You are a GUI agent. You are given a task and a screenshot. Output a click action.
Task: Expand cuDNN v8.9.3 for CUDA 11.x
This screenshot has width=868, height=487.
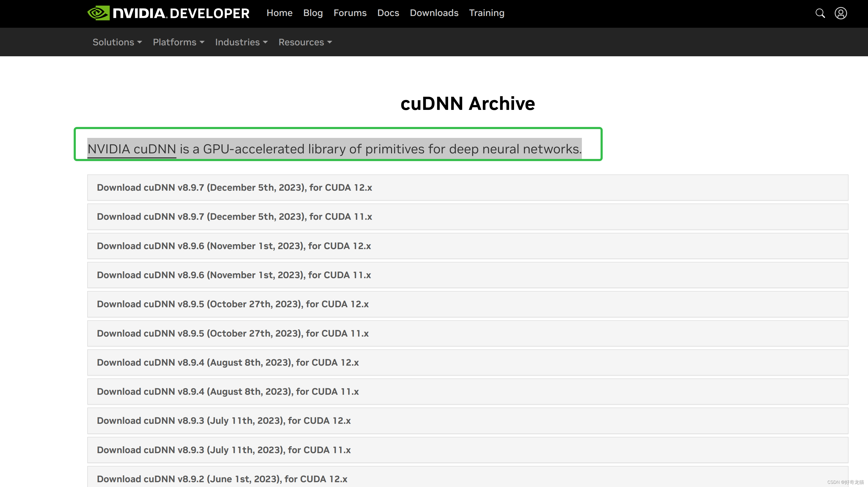click(x=468, y=450)
